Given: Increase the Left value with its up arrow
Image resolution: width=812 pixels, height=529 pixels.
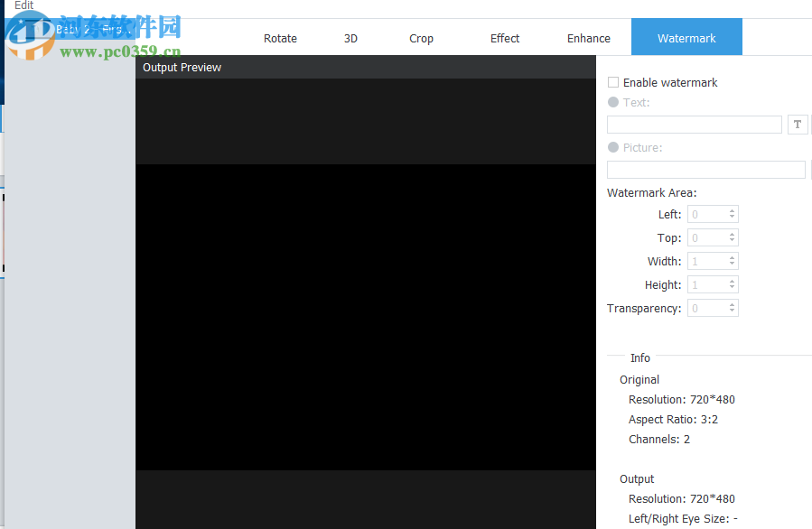Looking at the screenshot, I should tap(733, 210).
